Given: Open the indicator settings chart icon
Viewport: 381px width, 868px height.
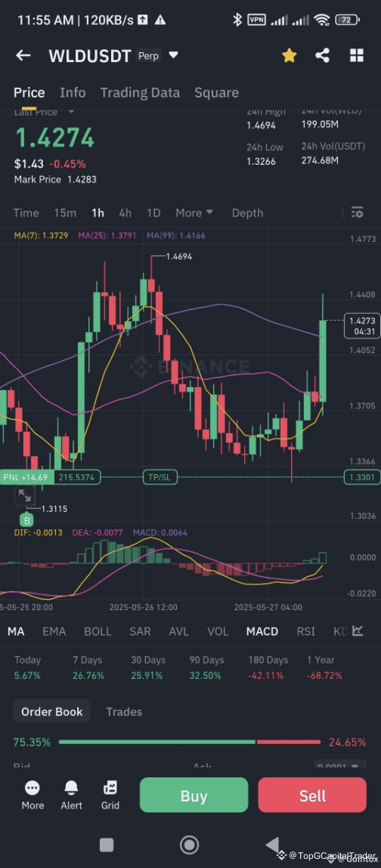Looking at the screenshot, I should click(x=357, y=631).
